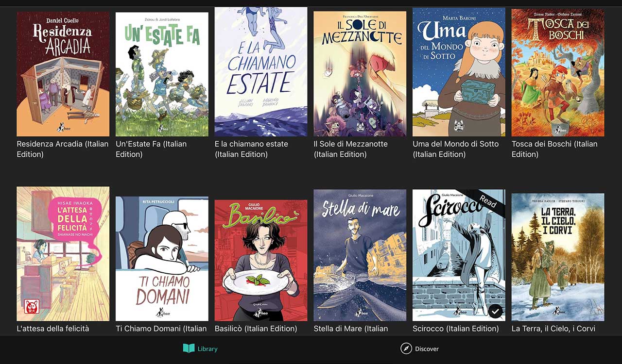The image size is (622, 364).
Task: Tap the checkmark badge on Scirocco cover
Action: point(495,311)
